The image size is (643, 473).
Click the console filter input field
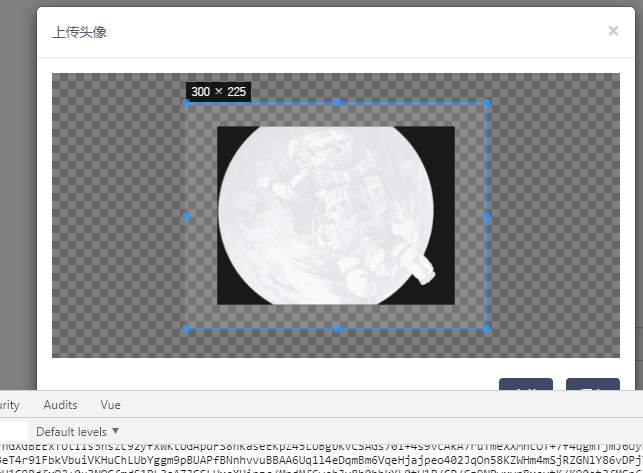14,432
